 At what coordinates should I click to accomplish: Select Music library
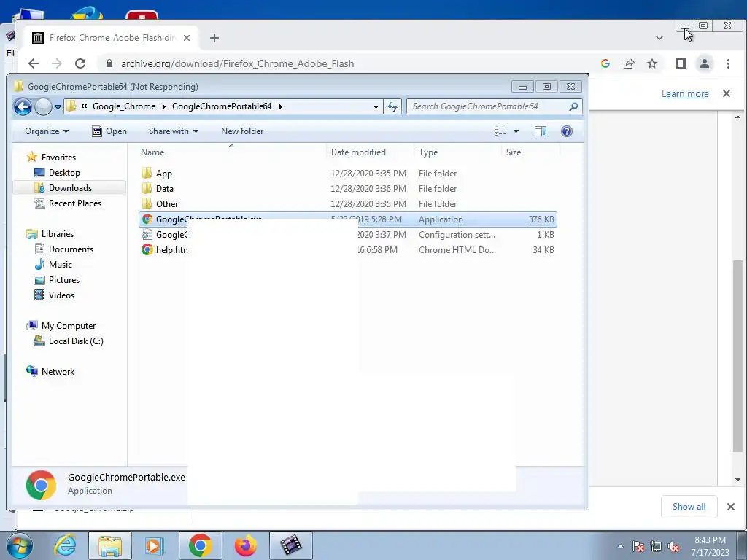tap(53, 265)
